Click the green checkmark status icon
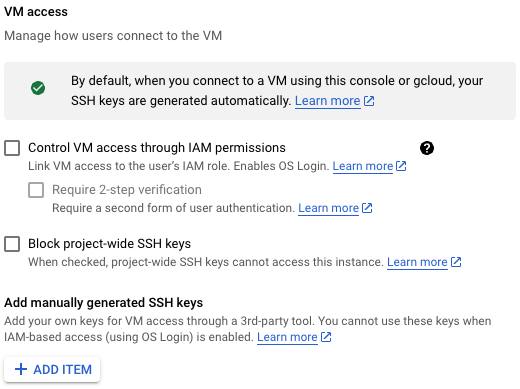 tap(38, 88)
